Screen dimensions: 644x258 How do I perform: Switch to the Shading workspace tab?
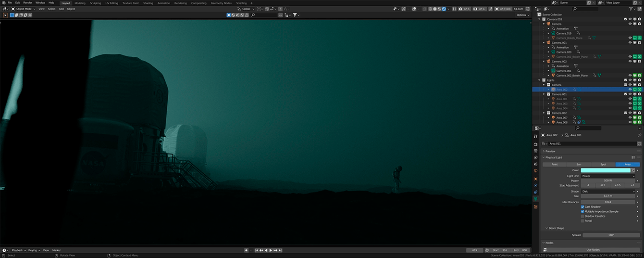click(x=148, y=3)
